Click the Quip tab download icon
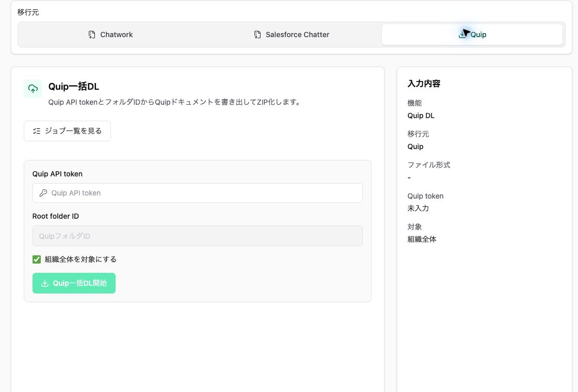The width and height of the screenshot is (578, 392). tap(462, 35)
